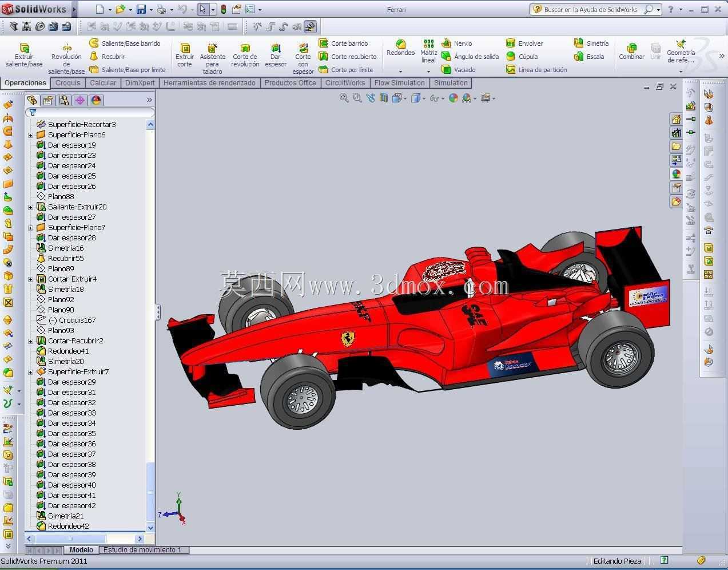Select the Nervio rib tool
728x570 pixels.
click(x=456, y=43)
